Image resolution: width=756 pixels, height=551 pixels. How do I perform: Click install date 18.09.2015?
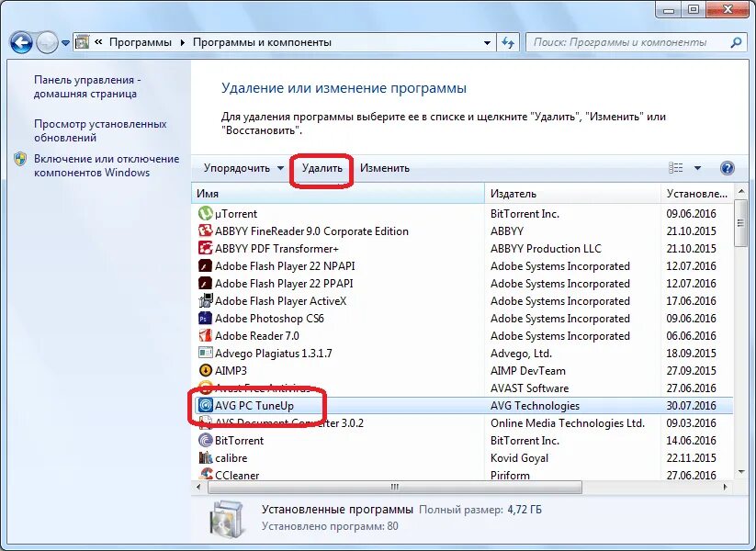click(x=691, y=353)
